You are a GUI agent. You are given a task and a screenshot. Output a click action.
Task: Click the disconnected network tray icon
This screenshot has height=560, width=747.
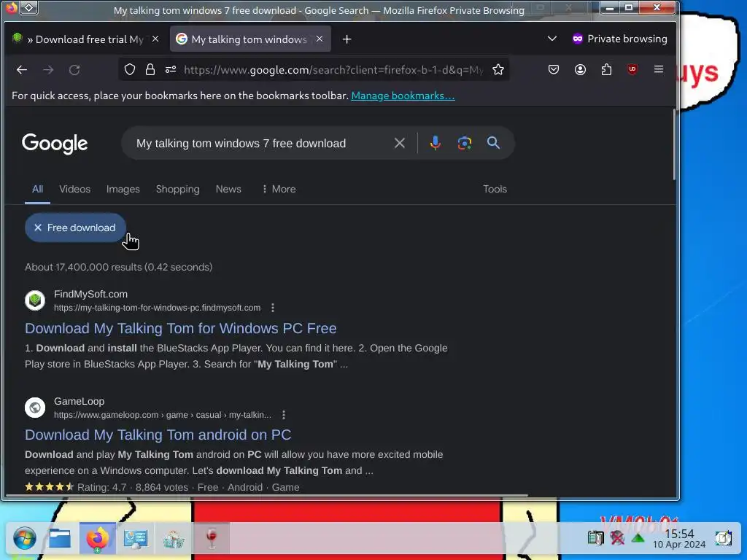pyautogui.click(x=617, y=539)
